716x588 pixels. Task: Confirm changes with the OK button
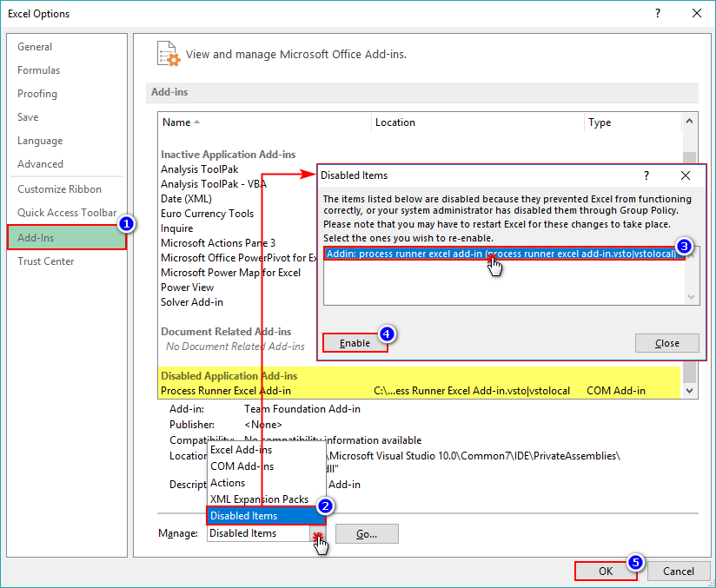[606, 571]
